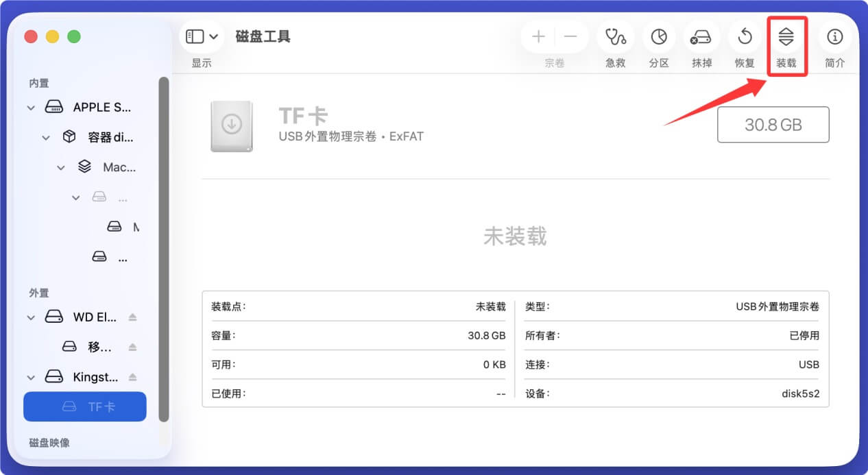This screenshot has height=475, width=868.
Task: Eject the WD Elements external drive
Action: [x=132, y=317]
